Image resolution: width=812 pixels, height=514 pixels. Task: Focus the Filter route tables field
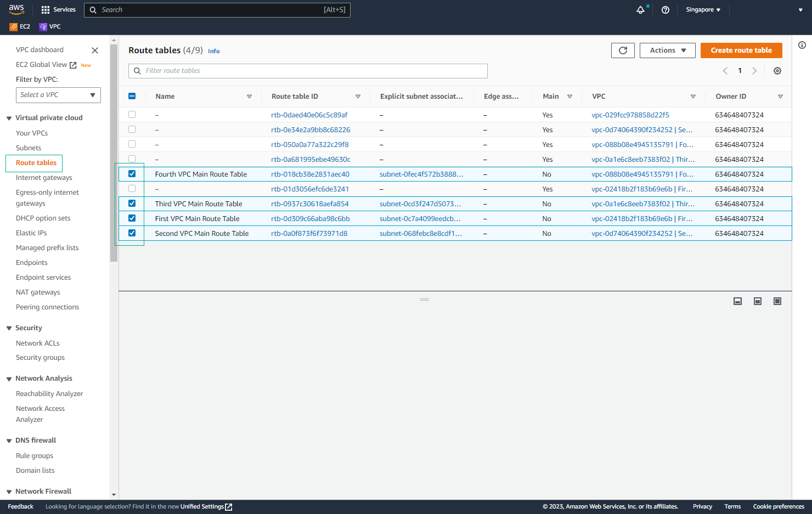click(308, 71)
